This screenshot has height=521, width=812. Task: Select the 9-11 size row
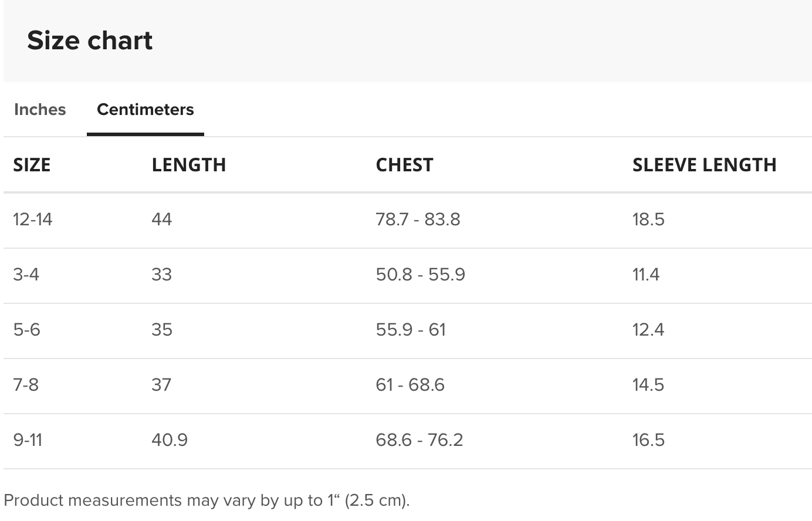click(408, 441)
